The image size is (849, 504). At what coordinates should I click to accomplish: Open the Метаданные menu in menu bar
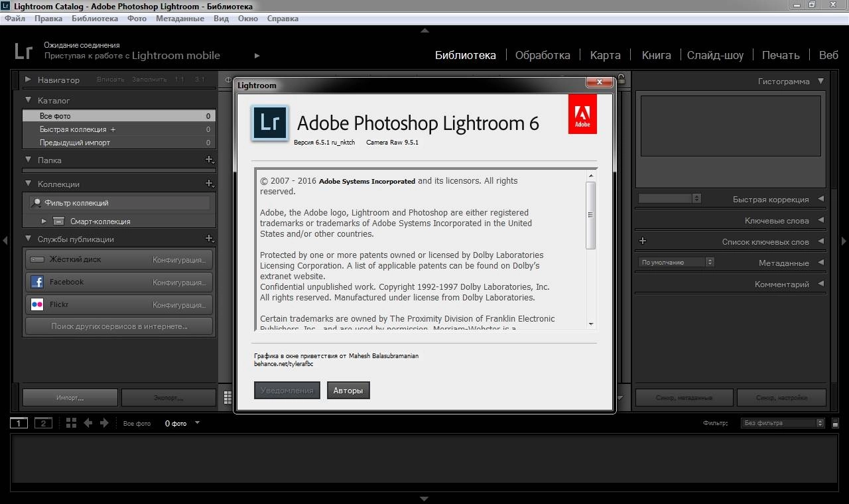click(180, 19)
